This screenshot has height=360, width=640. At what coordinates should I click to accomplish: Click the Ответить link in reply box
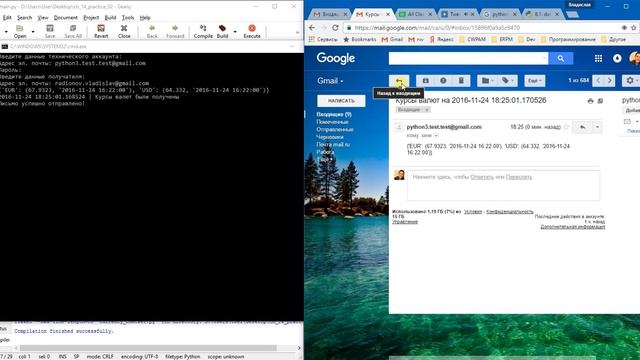482,177
